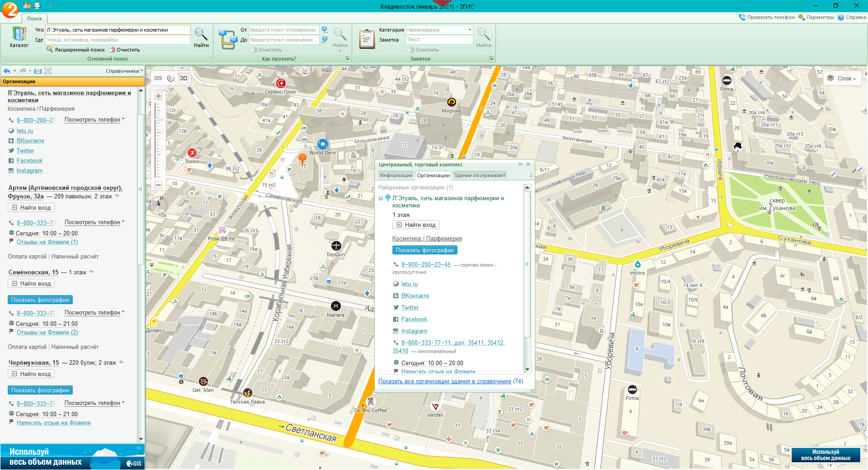868x470 pixels.
Task: Click the Что search input field
Action: [118, 30]
